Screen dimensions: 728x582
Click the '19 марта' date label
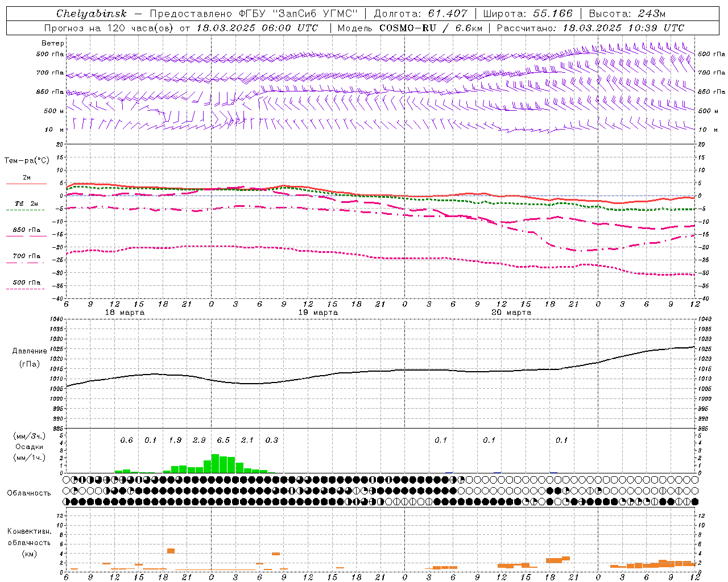coord(318,313)
